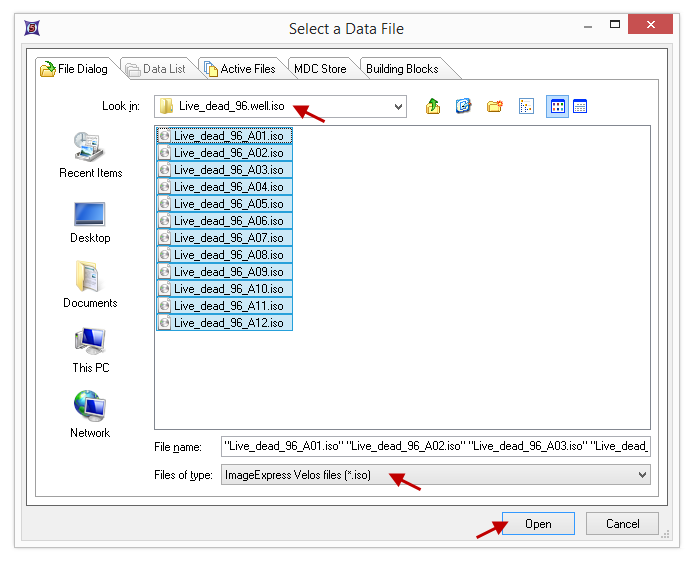The image size is (695, 563).
Task: Expand the Look in folder dropdown
Action: pyautogui.click(x=398, y=106)
